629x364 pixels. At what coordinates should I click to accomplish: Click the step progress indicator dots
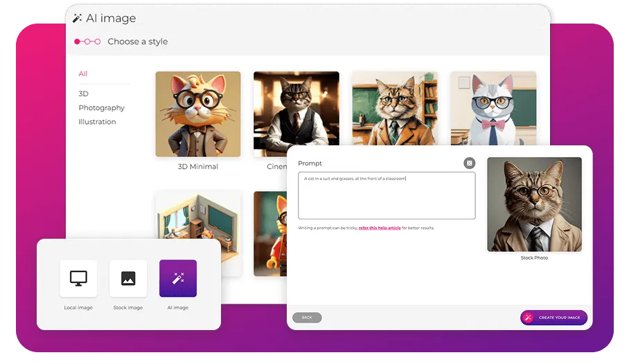[87, 42]
